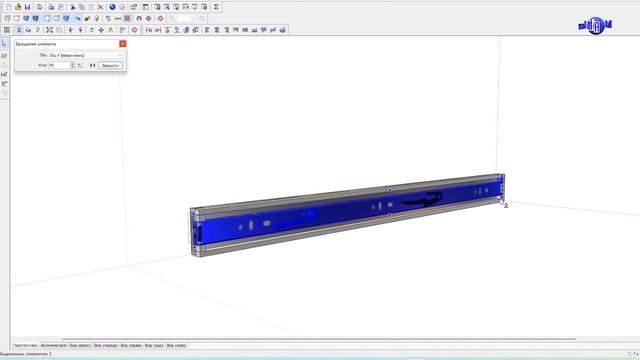Open the Ось axis dropdown
The height and width of the screenshot is (360, 640).
[85, 55]
